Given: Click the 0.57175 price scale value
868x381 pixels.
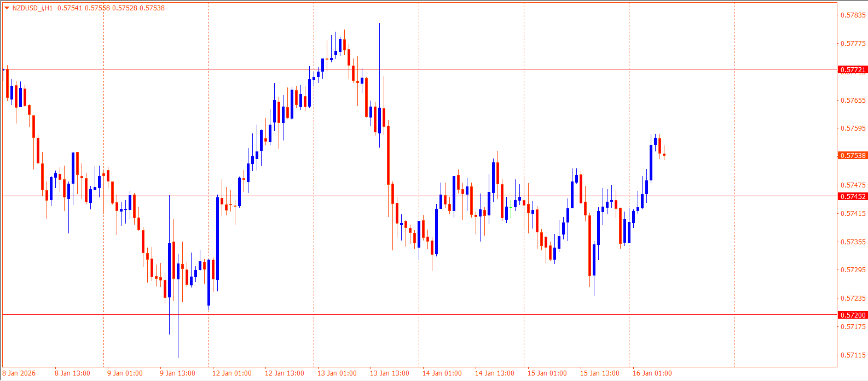Looking at the screenshot, I should [853, 327].
